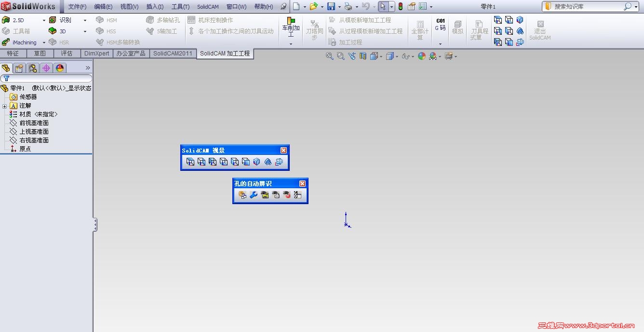
Task: Click the Section View icon
Action: click(363, 56)
